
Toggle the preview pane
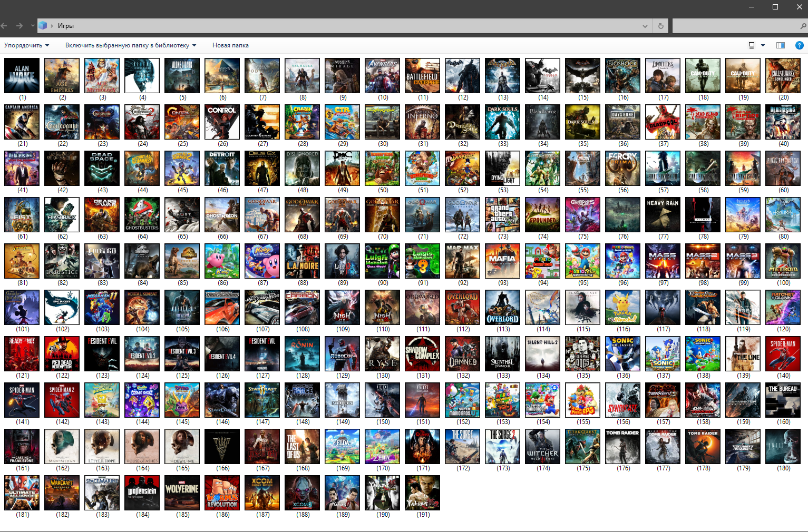click(781, 45)
